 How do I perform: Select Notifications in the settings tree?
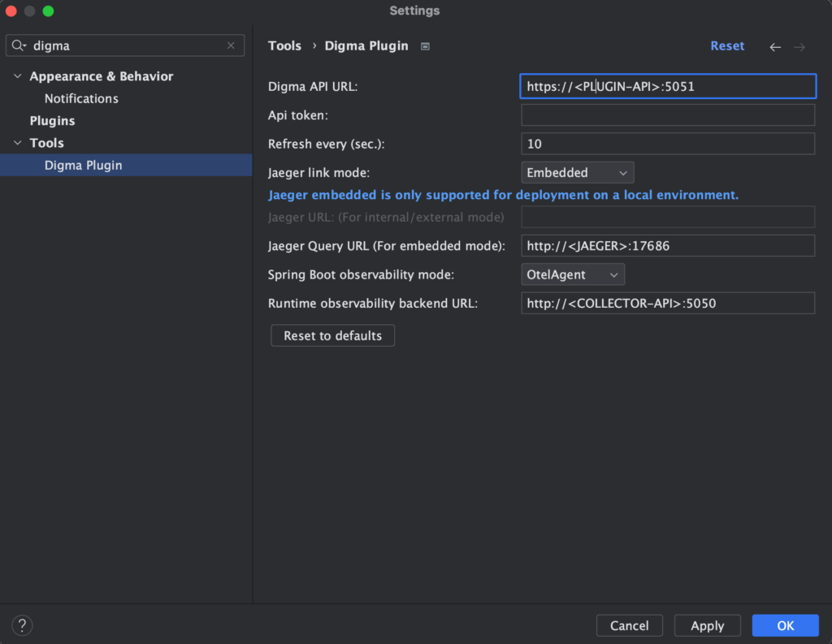tap(81, 98)
